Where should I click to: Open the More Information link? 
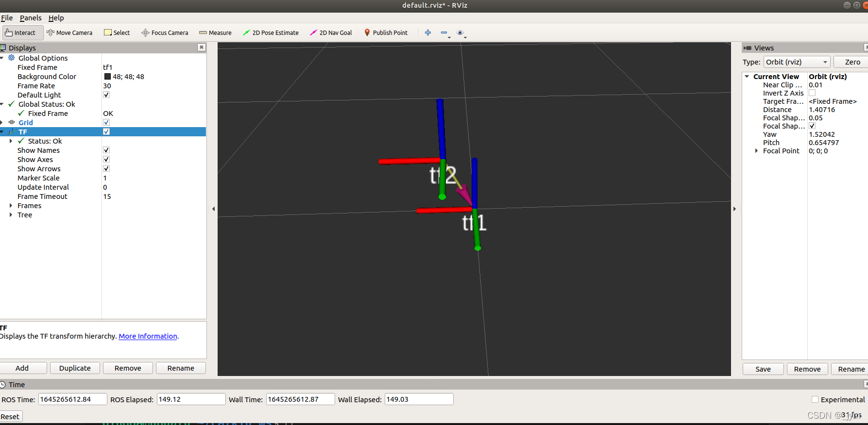148,336
